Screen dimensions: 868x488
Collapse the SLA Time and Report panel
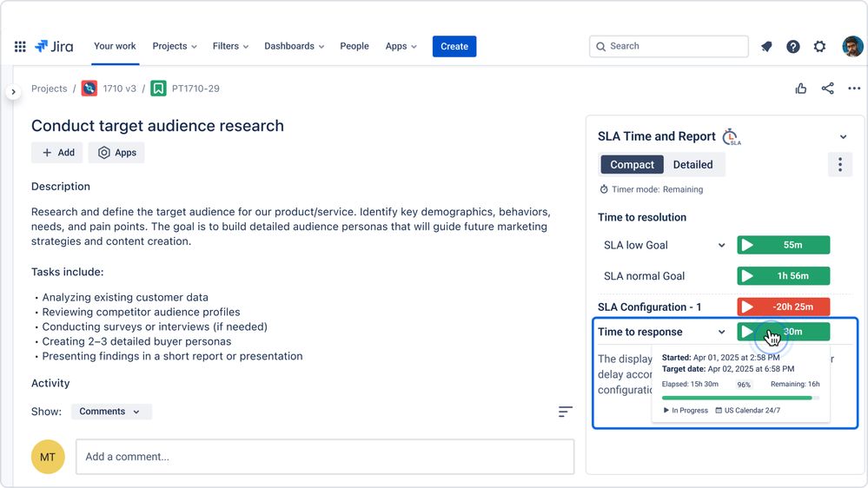click(843, 136)
